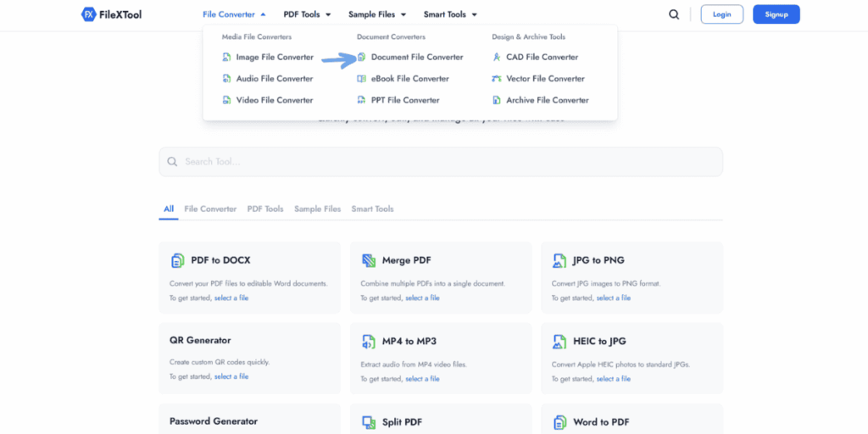Click the FileXTool logo icon
This screenshot has width=868, height=434.
click(x=88, y=14)
